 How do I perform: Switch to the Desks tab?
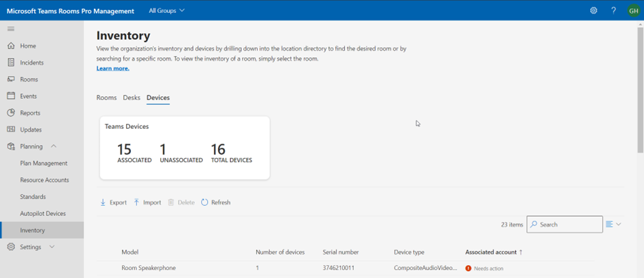(132, 97)
